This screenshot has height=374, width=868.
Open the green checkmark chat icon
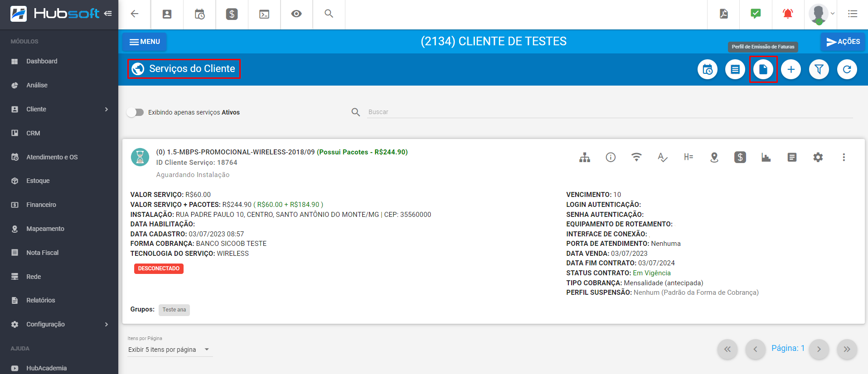coord(756,14)
